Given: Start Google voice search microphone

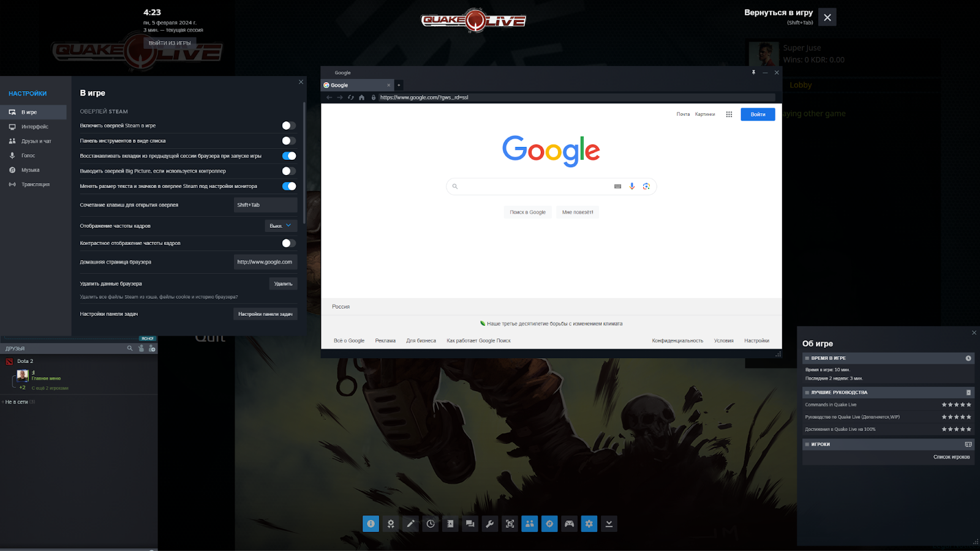Looking at the screenshot, I should tap(632, 186).
